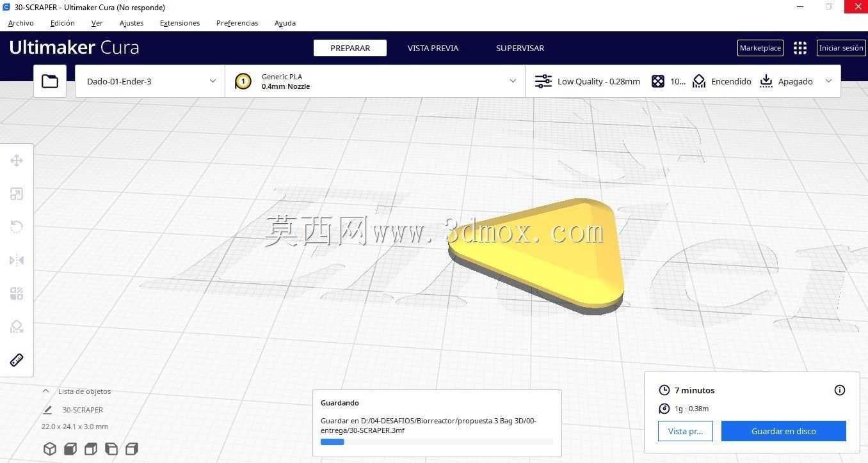Switch to the PREPARAR stage
This screenshot has height=463, width=868.
(x=350, y=48)
